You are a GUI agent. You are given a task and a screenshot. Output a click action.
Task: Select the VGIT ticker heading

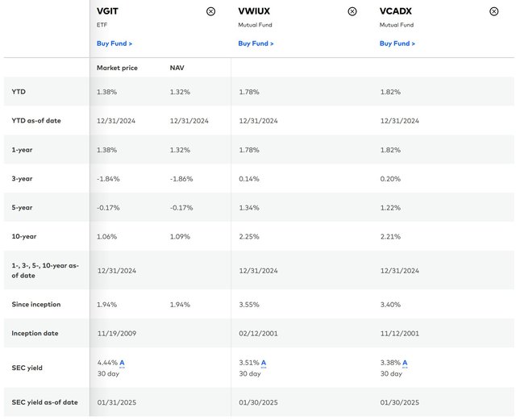[x=108, y=11]
